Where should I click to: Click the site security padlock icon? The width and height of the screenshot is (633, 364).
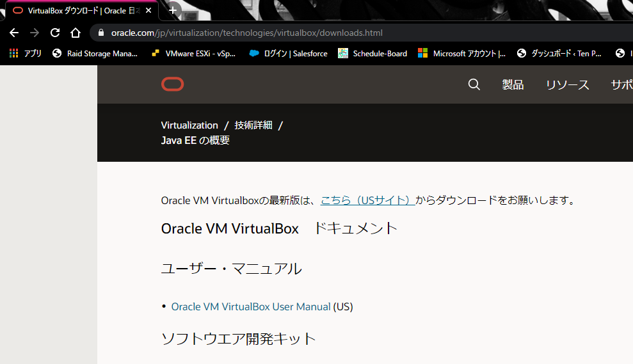click(101, 33)
